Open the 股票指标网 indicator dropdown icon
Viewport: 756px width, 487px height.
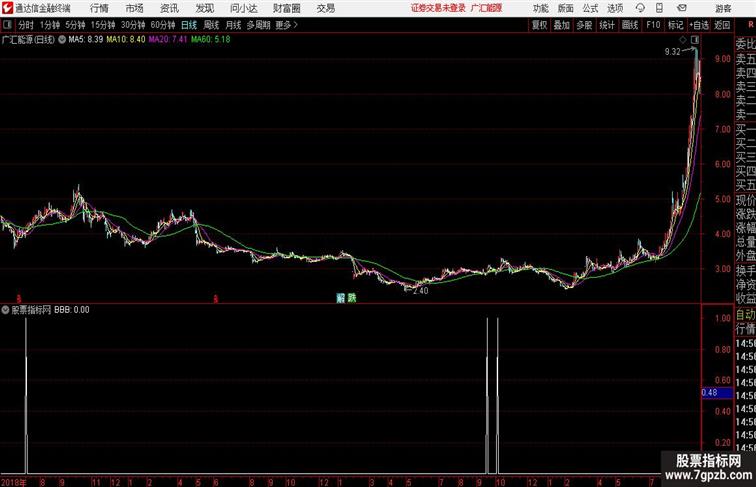(x=5, y=310)
